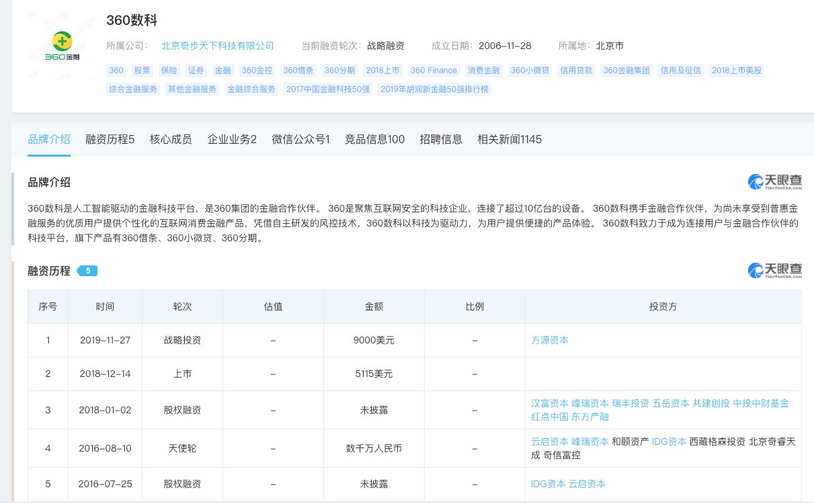Open the 汉富资本 investor link
814x504 pixels.
click(550, 403)
